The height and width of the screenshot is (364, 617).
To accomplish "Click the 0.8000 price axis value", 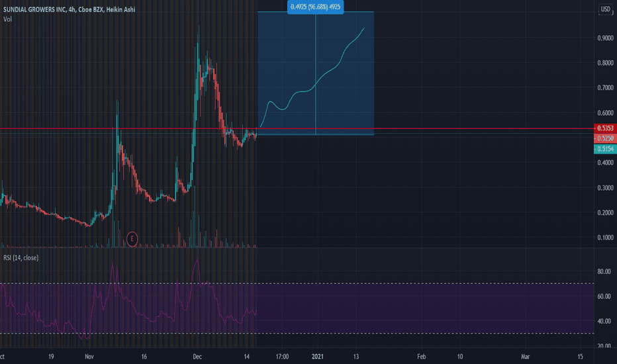I will point(605,63).
